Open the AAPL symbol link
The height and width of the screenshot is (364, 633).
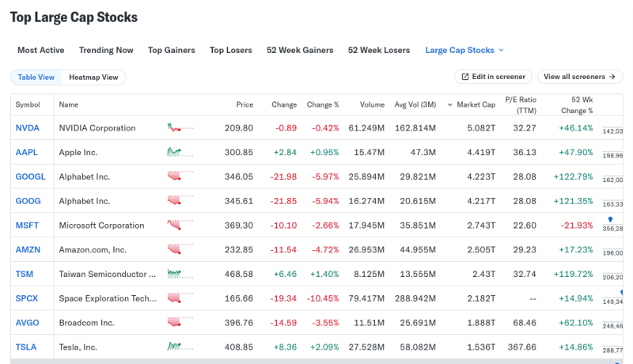(x=27, y=152)
